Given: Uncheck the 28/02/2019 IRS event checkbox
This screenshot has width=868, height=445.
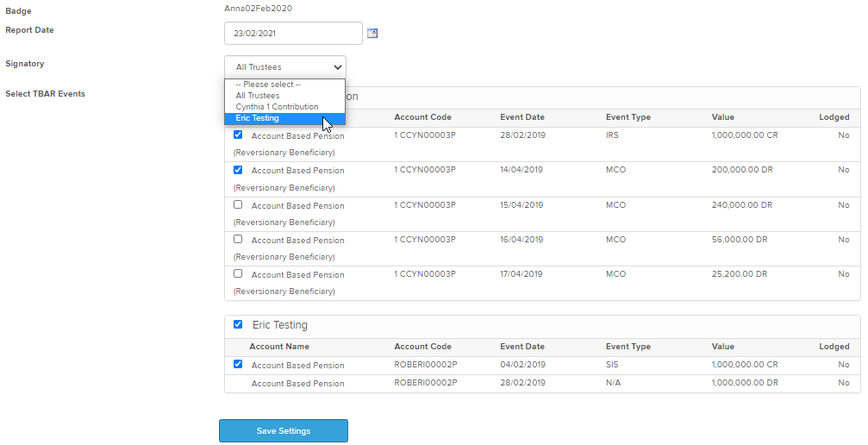Looking at the screenshot, I should pos(238,135).
